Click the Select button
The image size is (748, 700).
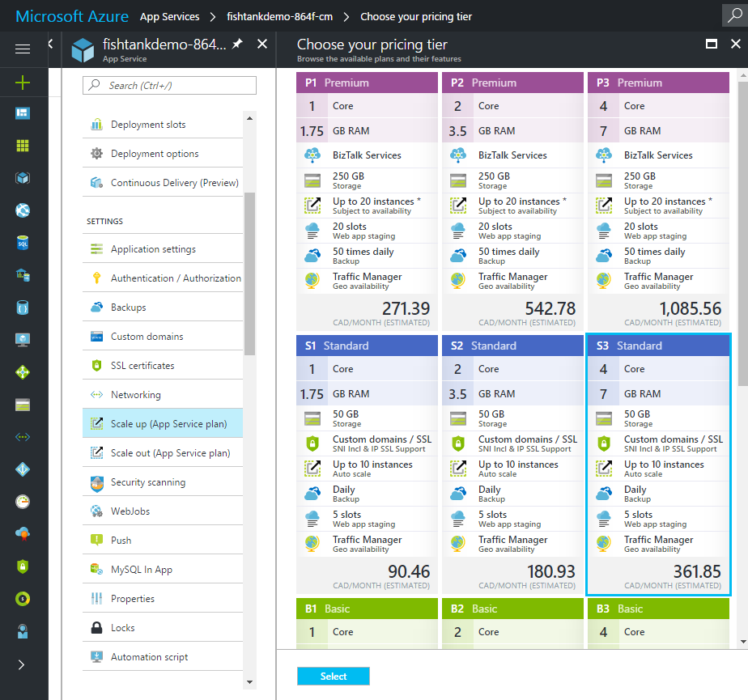(333, 677)
